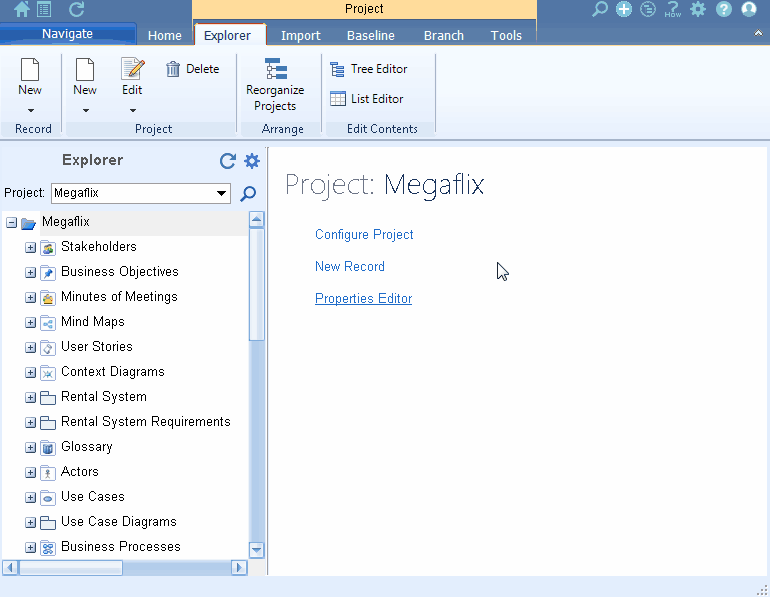Screen dimensions: 770x597
Task: Click the tree horizontal scroll right arrow
Action: click(239, 568)
